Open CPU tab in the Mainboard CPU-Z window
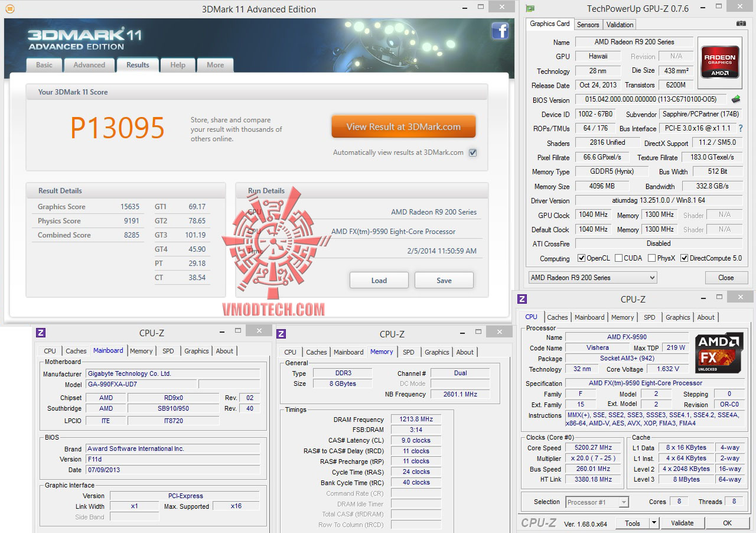 [x=50, y=351]
